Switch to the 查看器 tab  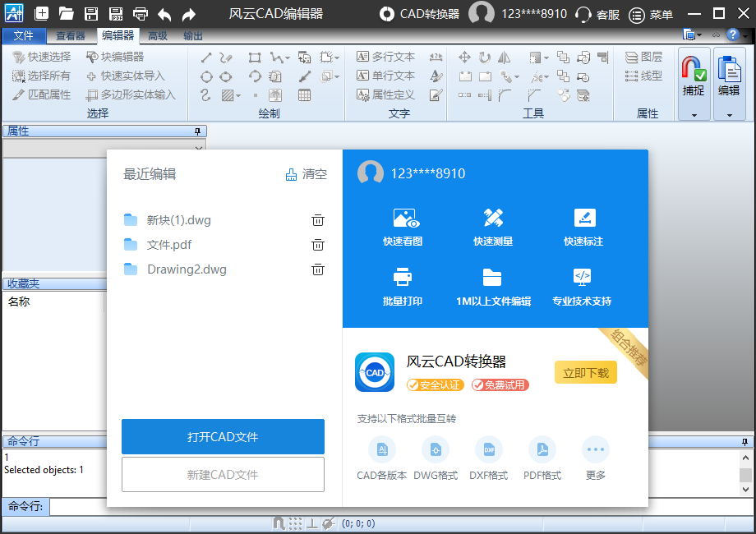coord(71,35)
